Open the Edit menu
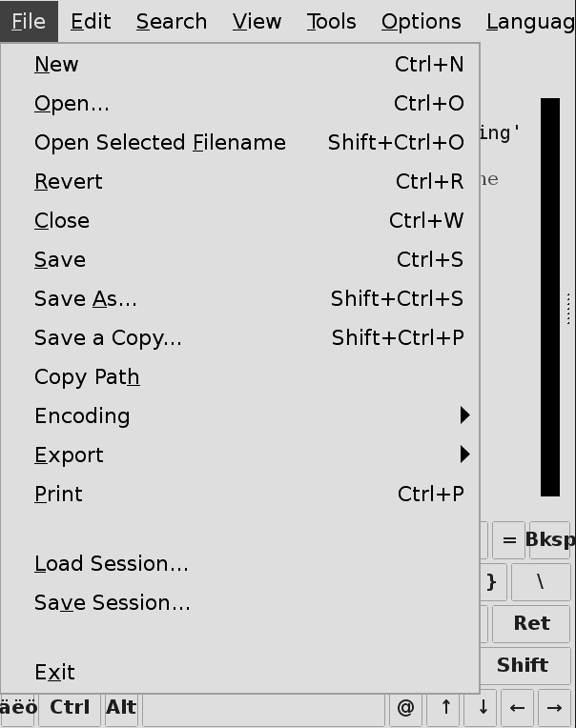Screen dimensions: 576x728 click(91, 21)
